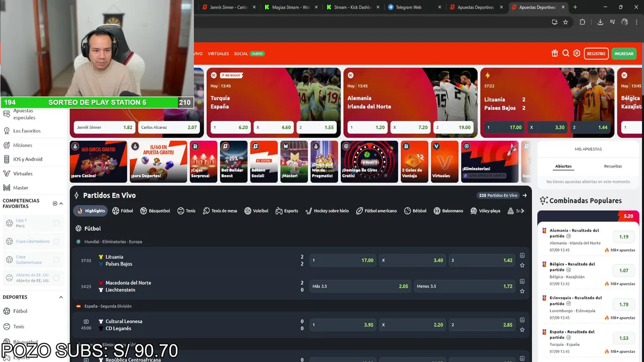Collapse the Competencias Favoritas section
The image size is (644, 362).
tap(61, 204)
